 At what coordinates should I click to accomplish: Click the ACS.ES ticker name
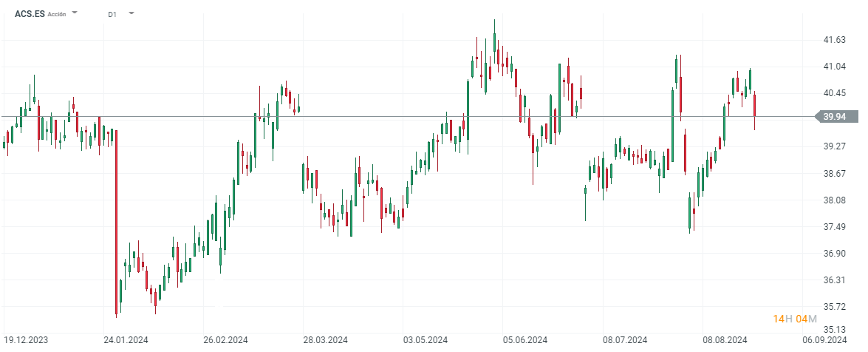(x=30, y=13)
